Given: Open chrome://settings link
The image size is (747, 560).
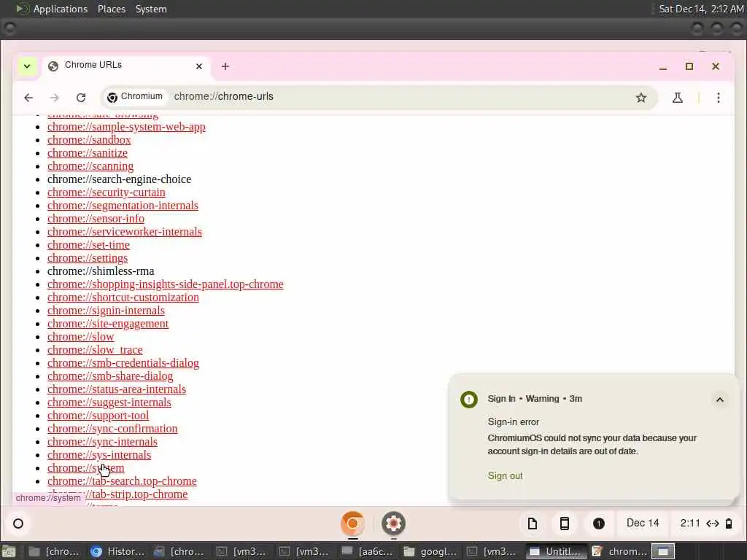Looking at the screenshot, I should tap(88, 258).
